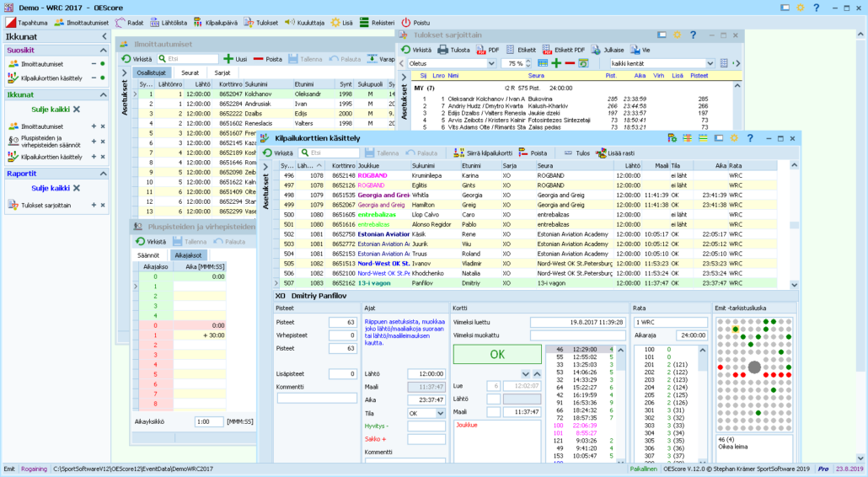Add Tulokset sarjoittain to favorites
This screenshot has width=868, height=477.
coord(93,205)
